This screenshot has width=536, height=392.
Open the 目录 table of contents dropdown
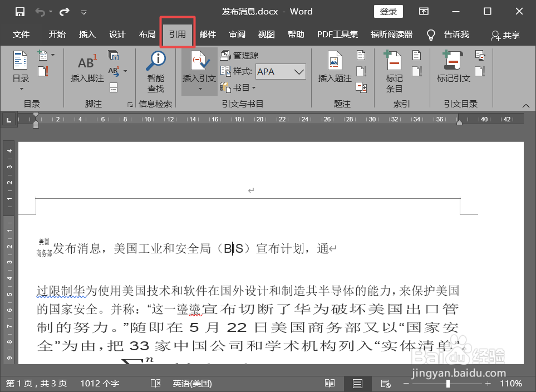[21, 71]
